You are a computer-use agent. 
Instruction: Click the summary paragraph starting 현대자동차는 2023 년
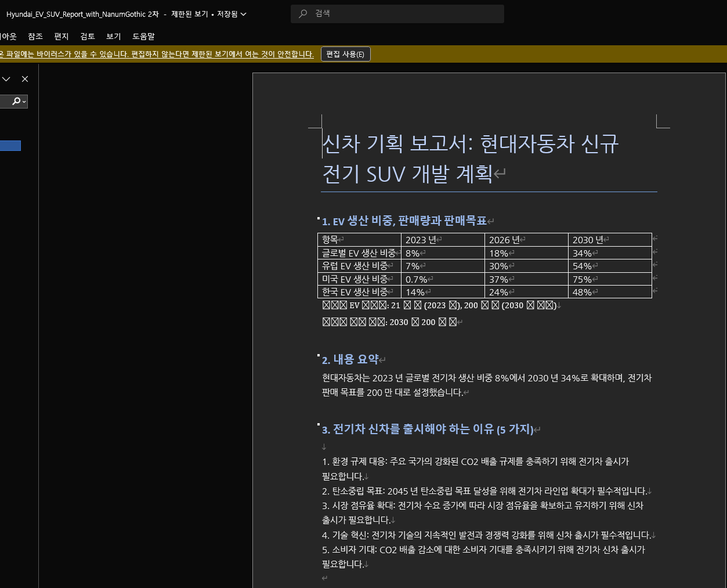point(487,385)
